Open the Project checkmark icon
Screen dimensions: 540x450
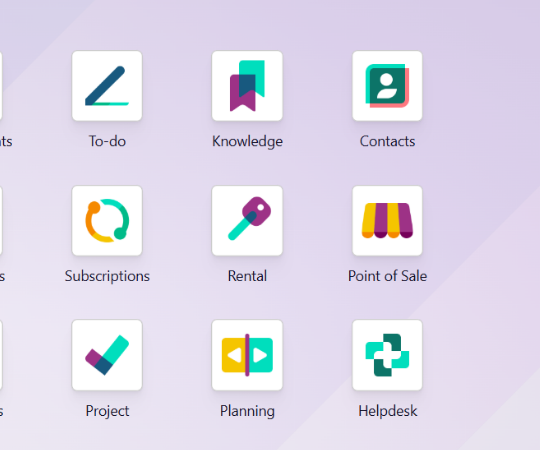[107, 355]
